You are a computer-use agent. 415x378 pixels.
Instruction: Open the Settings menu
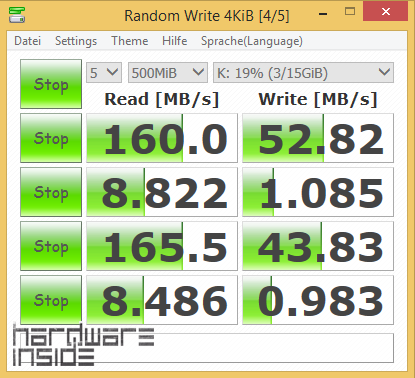[76, 41]
